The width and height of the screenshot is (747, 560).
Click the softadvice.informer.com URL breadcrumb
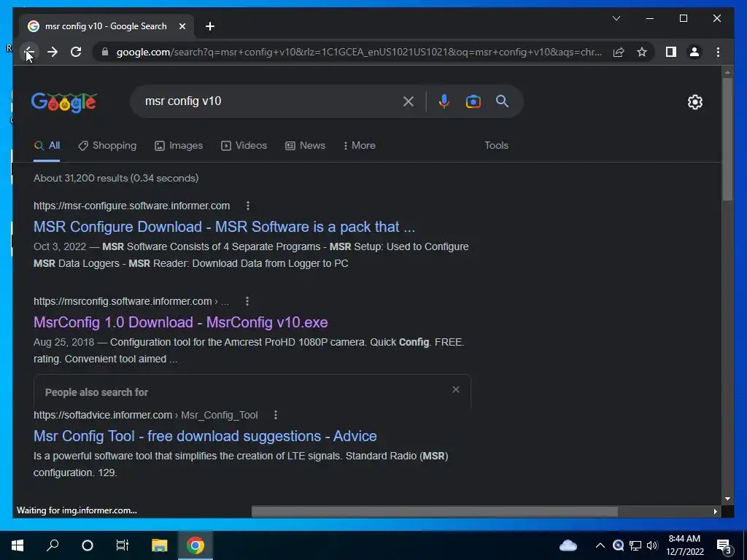(146, 415)
